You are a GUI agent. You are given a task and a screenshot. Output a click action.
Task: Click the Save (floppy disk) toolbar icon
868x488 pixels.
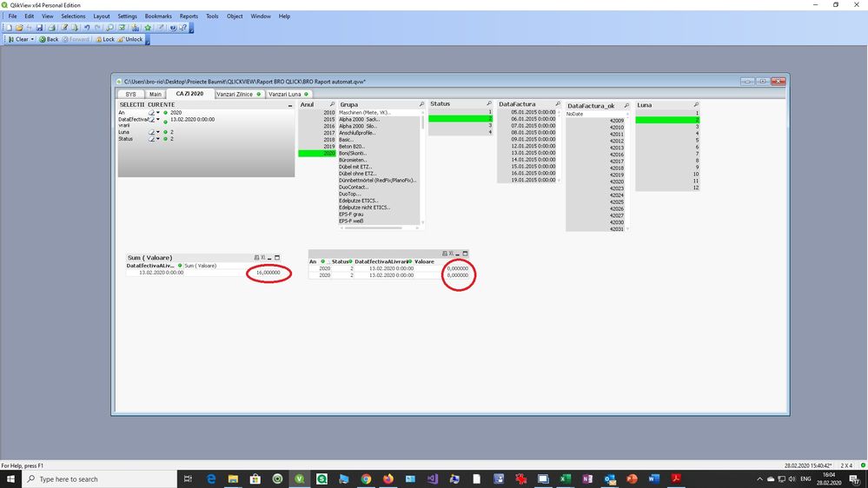tap(39, 27)
